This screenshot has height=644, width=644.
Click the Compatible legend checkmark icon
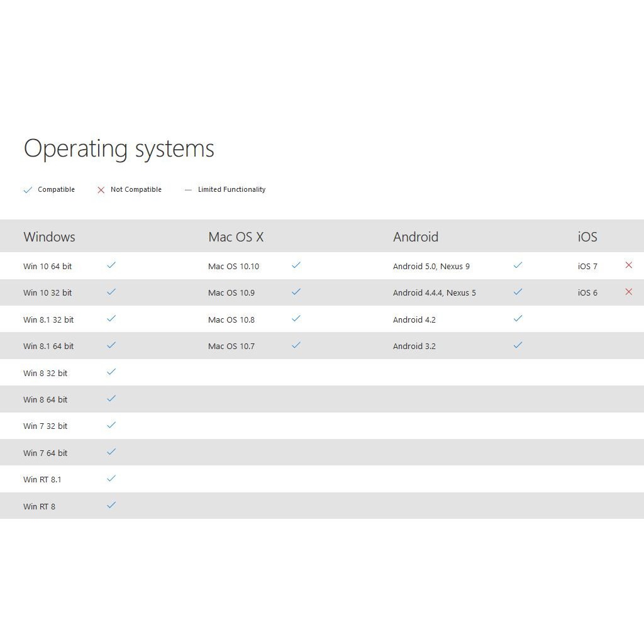coord(28,190)
